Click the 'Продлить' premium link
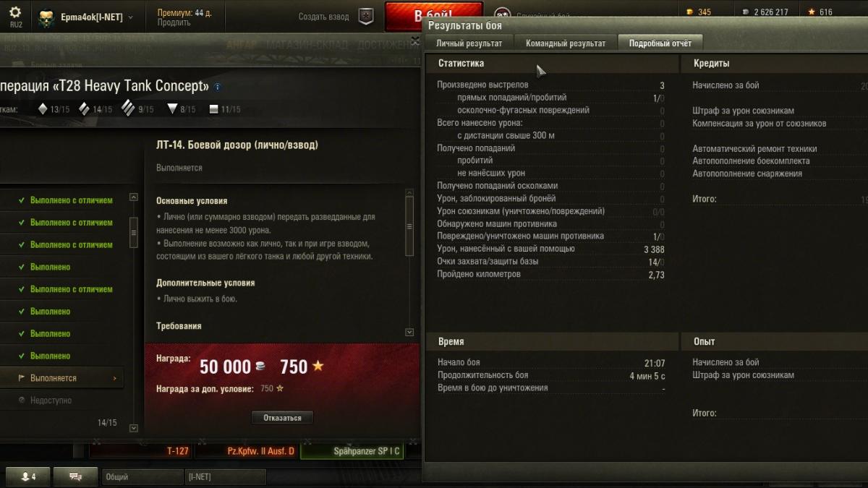Screen dimensions: 868x488 coord(174,22)
